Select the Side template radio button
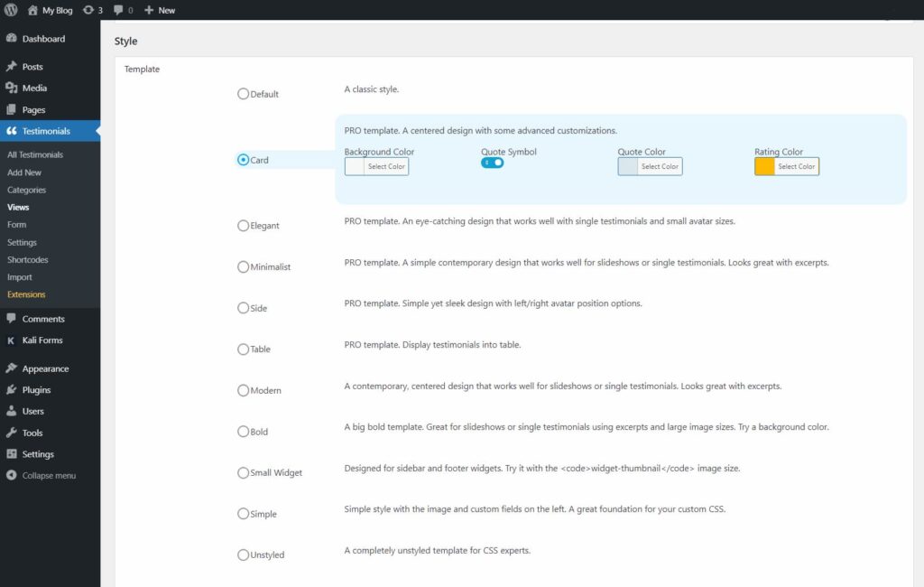The width and height of the screenshot is (924, 587). tap(243, 308)
